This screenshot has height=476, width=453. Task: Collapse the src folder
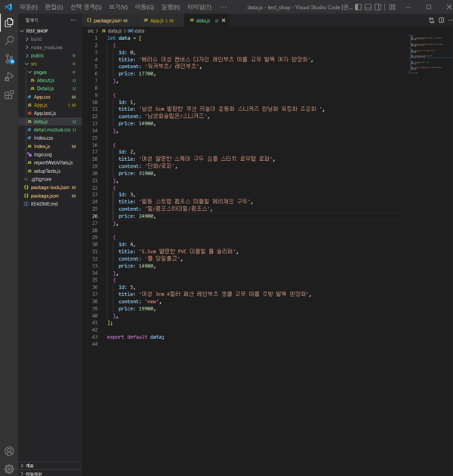coord(50,63)
